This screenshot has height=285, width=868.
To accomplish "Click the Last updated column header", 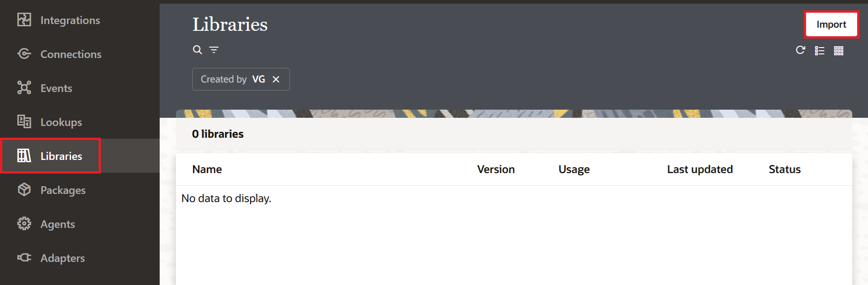I will pyautogui.click(x=700, y=169).
